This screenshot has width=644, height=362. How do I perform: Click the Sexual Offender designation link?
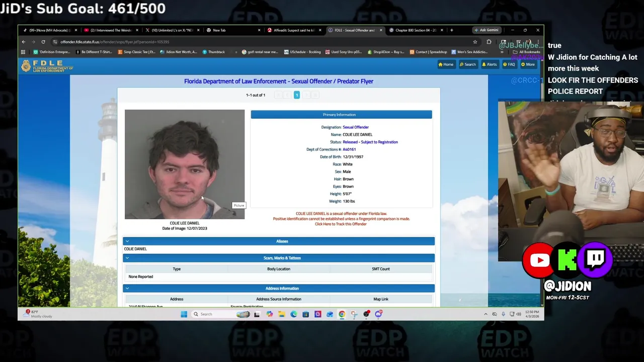[356, 127]
